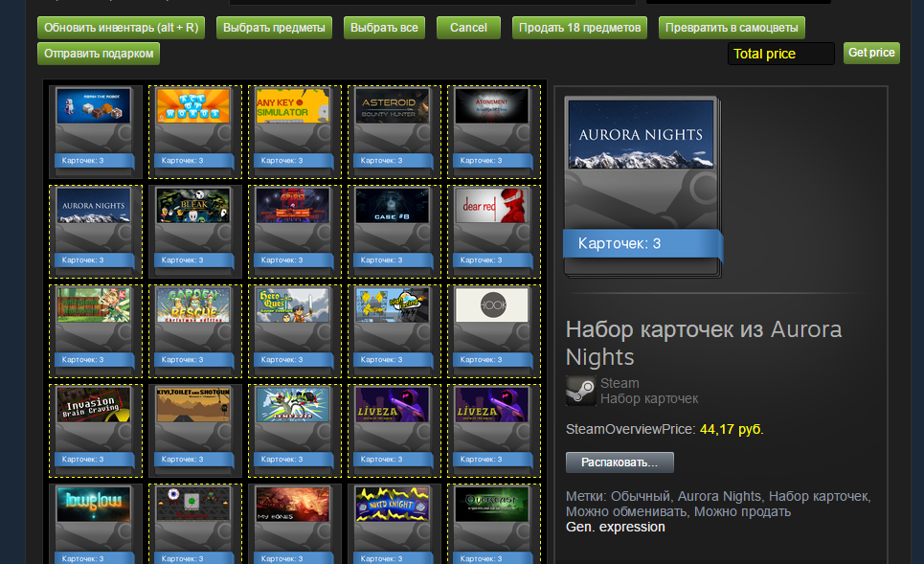Click the large Aurora Nights pack preview
Screen dimensions: 924x564
pos(642,187)
